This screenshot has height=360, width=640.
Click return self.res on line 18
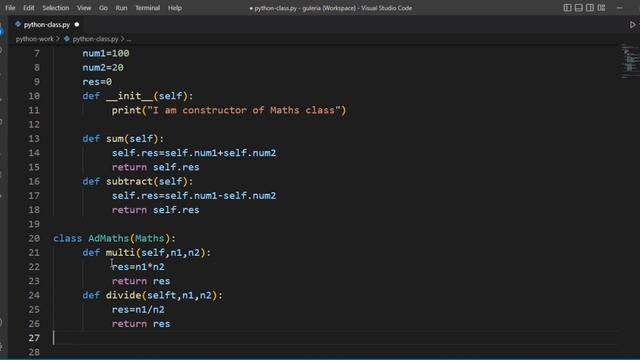point(156,210)
